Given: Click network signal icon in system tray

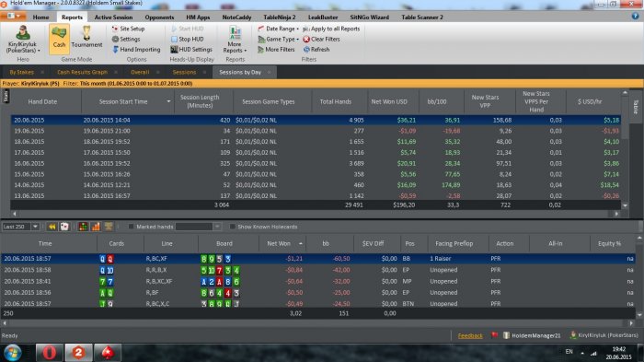Looking at the screenshot, I should (x=594, y=353).
